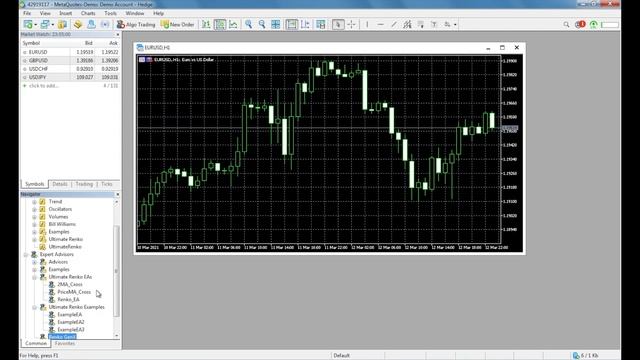
Task: Select the USDJPY row in Market Watch
Action: click(x=70, y=77)
